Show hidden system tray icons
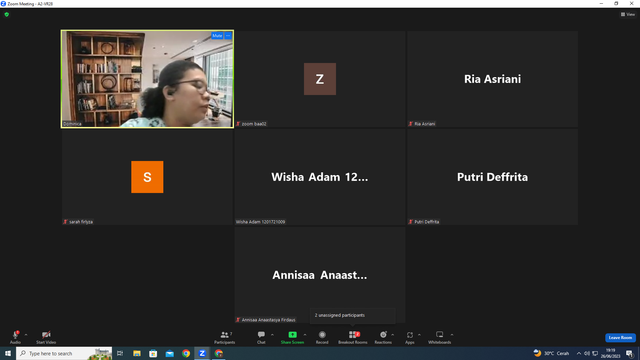The image size is (640, 360). 578,353
